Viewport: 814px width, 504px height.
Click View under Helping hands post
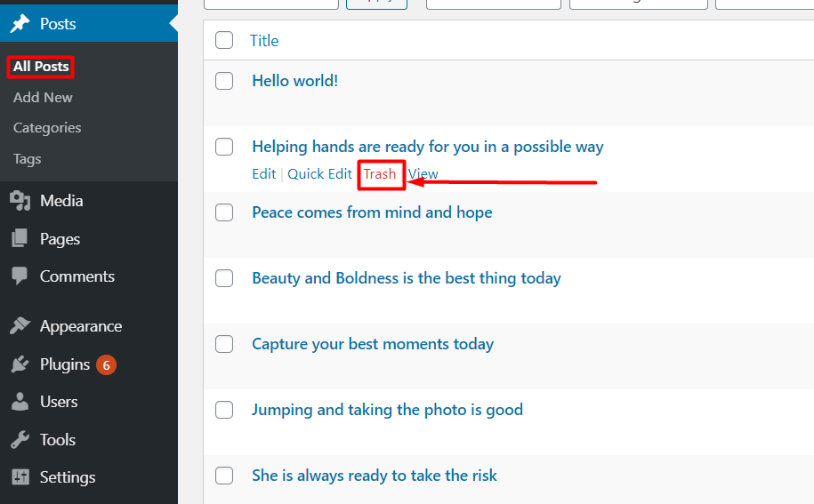coord(423,173)
